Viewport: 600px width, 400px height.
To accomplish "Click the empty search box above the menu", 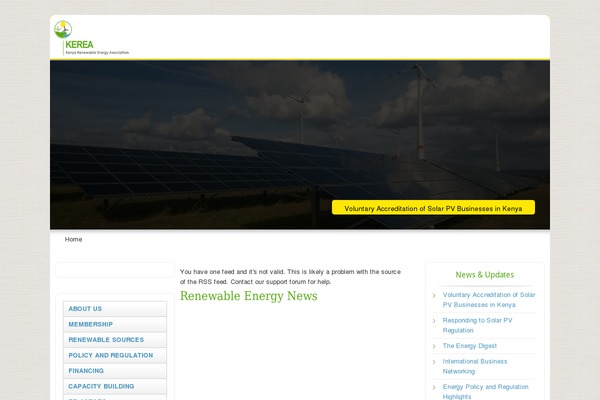I will pyautogui.click(x=115, y=270).
